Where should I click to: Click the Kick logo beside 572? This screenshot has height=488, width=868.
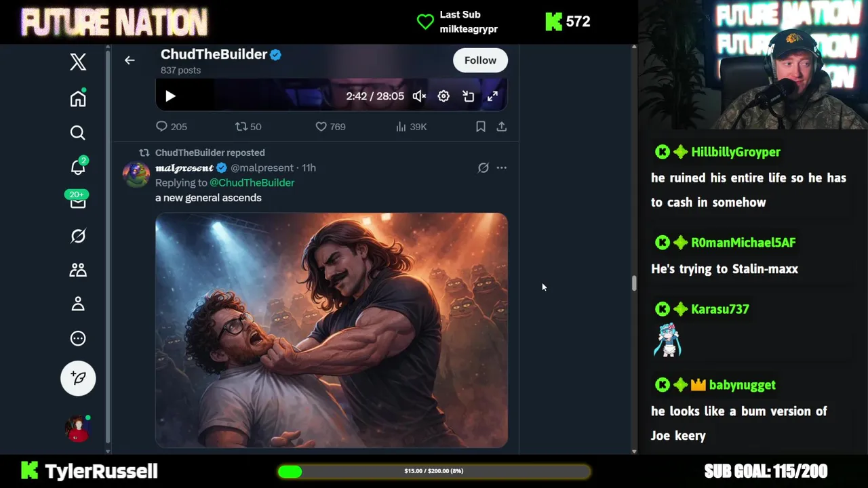(x=554, y=22)
